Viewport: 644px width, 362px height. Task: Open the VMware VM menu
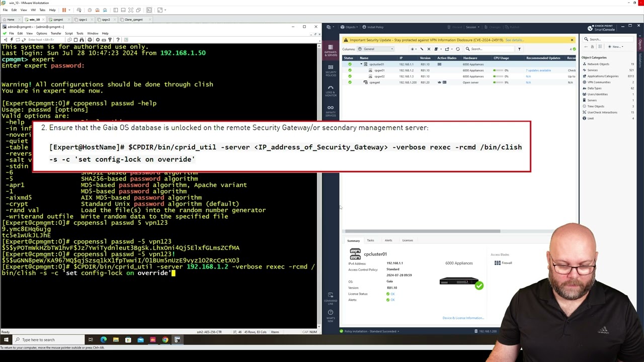point(33,10)
